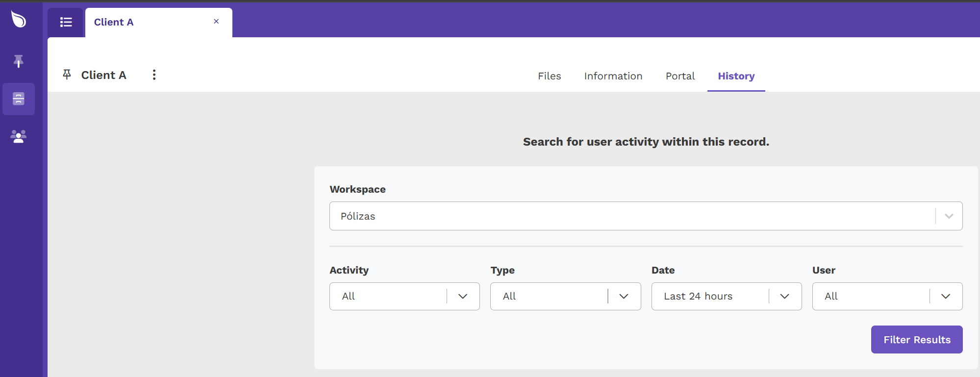
Task: Pin the Client A record
Action: 67,75
